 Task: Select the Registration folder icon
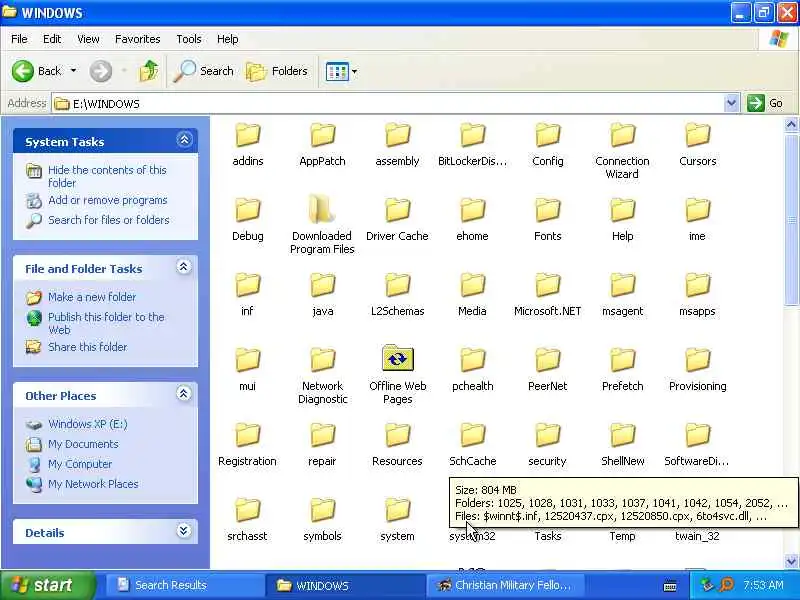[248, 436]
